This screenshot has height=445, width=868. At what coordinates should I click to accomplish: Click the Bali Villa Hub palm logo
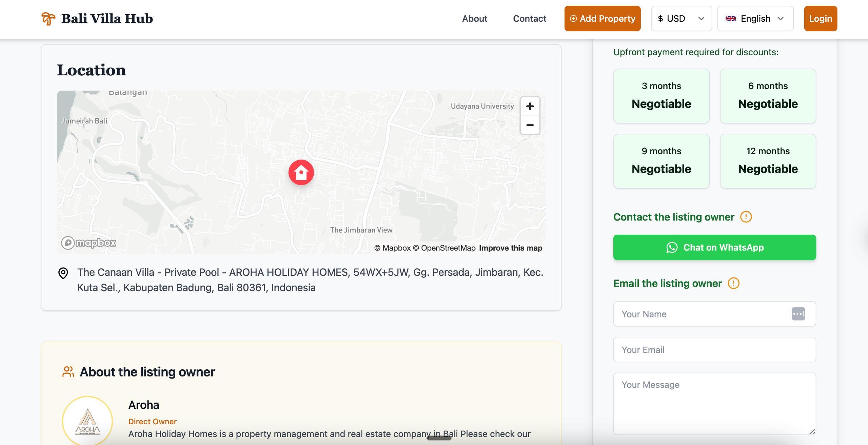48,19
